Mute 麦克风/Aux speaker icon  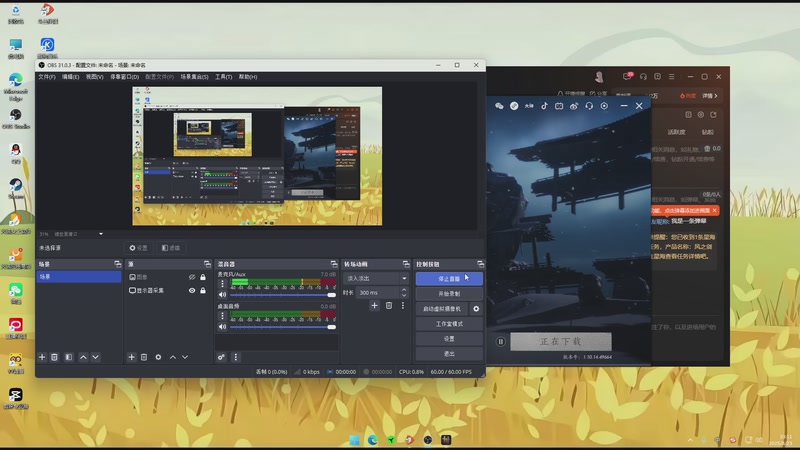[222, 295]
